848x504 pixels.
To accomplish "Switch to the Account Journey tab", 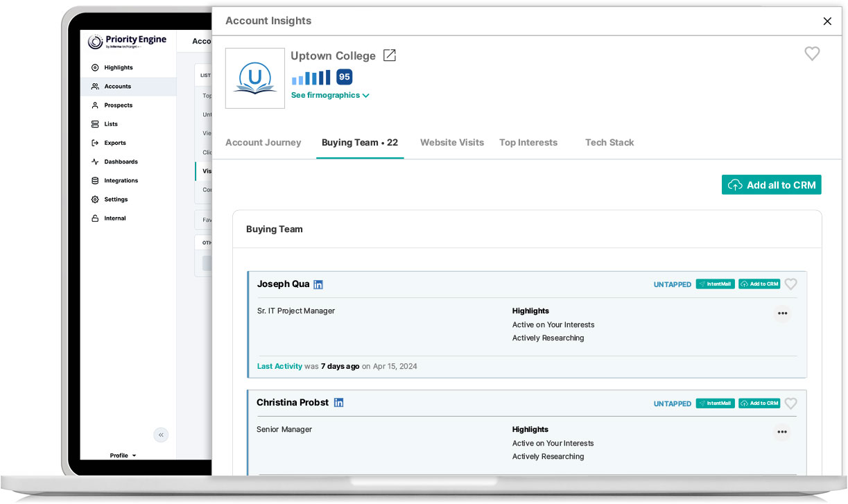I will click(263, 142).
